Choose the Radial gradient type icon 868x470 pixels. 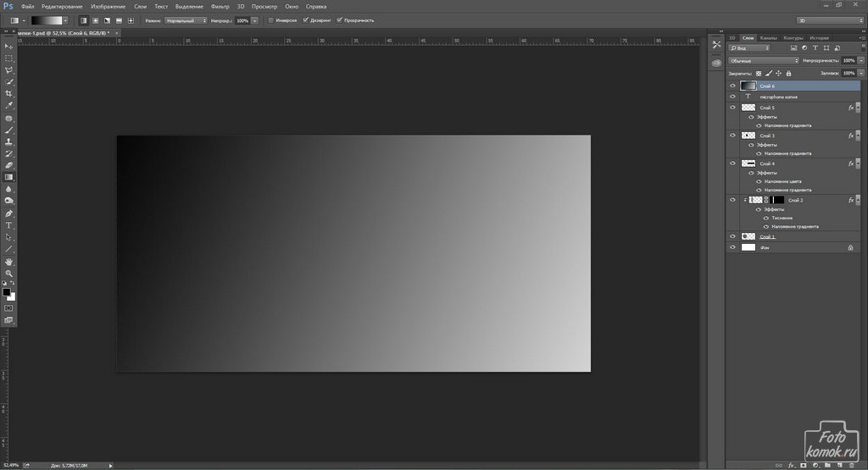click(x=96, y=20)
